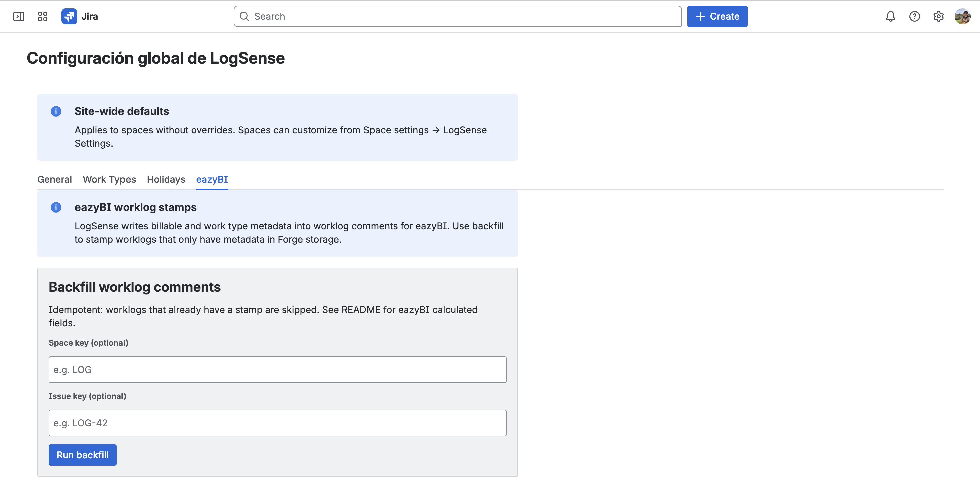Click the Configuración global de LogSense title
This screenshot has height=497, width=980.
point(156,58)
